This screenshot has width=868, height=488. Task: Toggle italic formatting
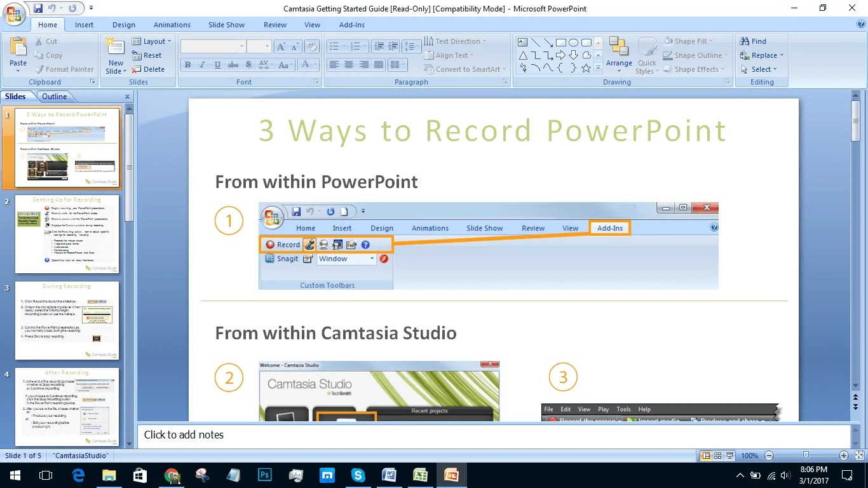coord(202,64)
